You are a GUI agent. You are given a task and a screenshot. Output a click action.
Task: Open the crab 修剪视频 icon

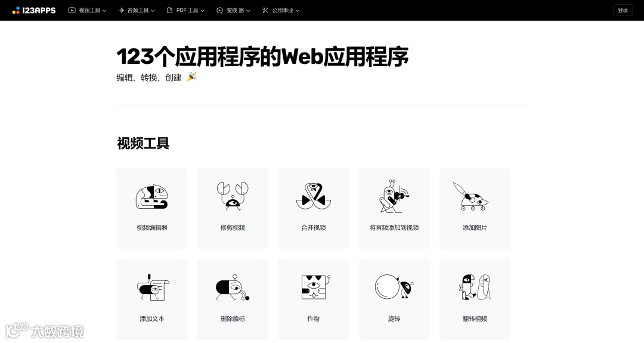(x=233, y=196)
